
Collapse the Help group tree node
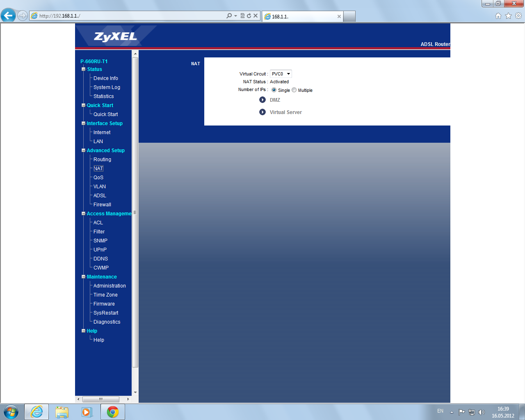tap(83, 331)
